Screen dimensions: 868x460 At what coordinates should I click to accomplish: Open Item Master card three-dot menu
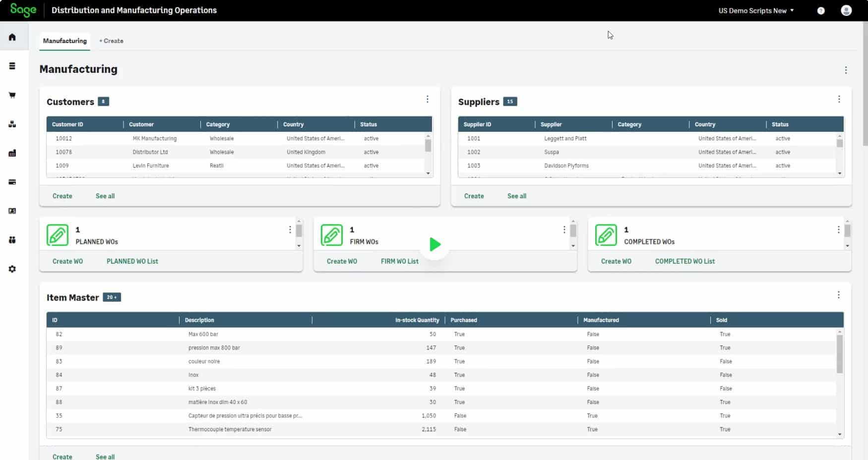(x=839, y=295)
